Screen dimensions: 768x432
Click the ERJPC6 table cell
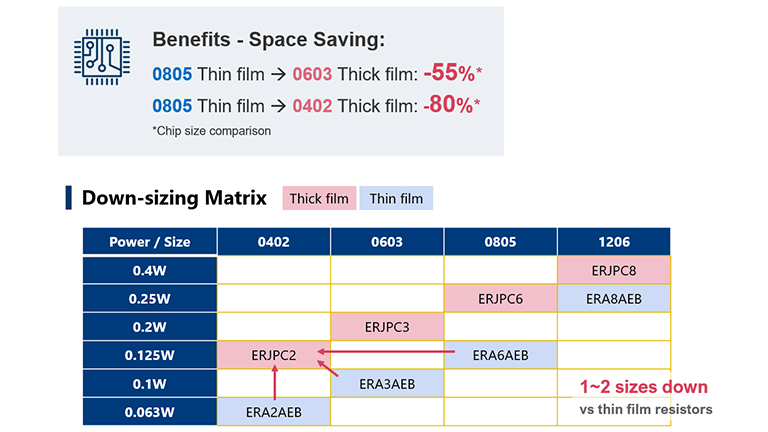[x=500, y=297]
